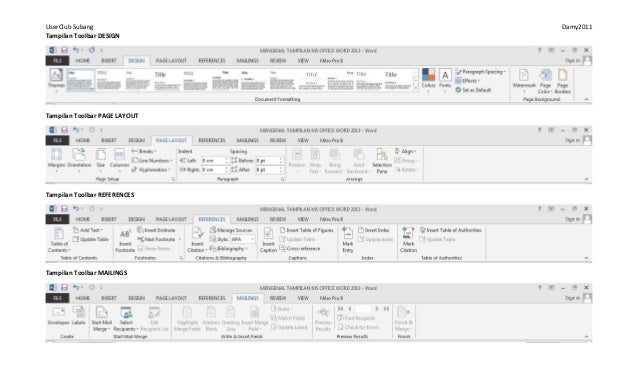Viewport: 638px width, 388px height.
Task: Click Sign in on the REFERENCES ribbon window
Action: [x=572, y=219]
